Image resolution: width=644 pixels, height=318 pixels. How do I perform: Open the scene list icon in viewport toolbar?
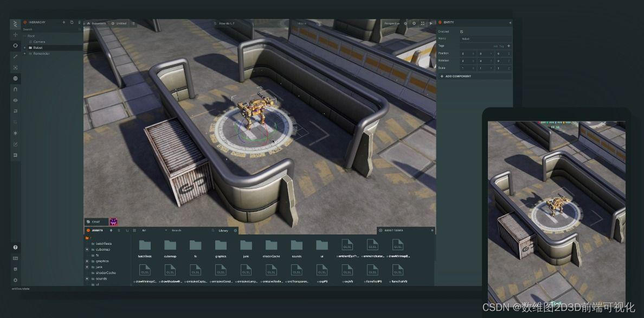coord(133,23)
